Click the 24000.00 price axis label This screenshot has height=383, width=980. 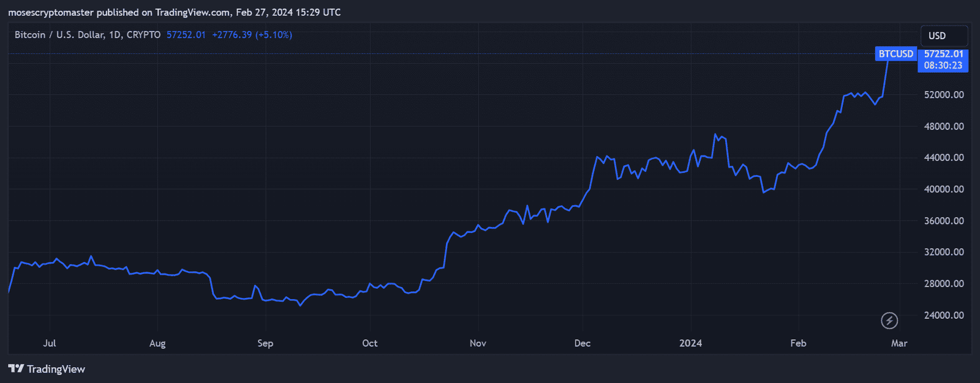tap(943, 316)
